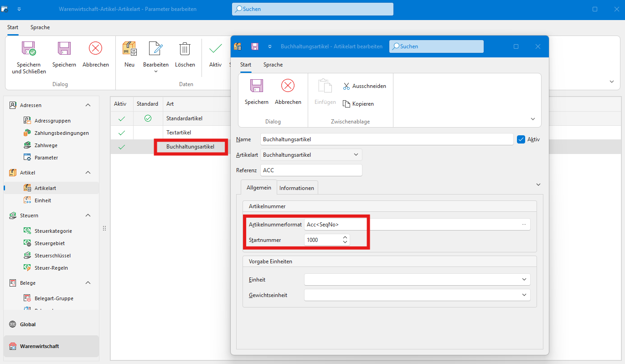Click the Neu article icon
625x364 pixels.
tap(129, 49)
